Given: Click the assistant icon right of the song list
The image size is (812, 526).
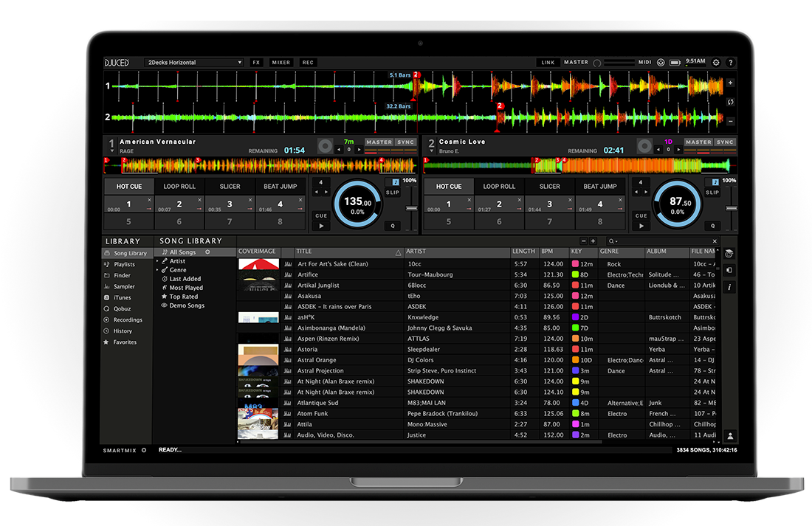Looking at the screenshot, I should pos(729,254).
